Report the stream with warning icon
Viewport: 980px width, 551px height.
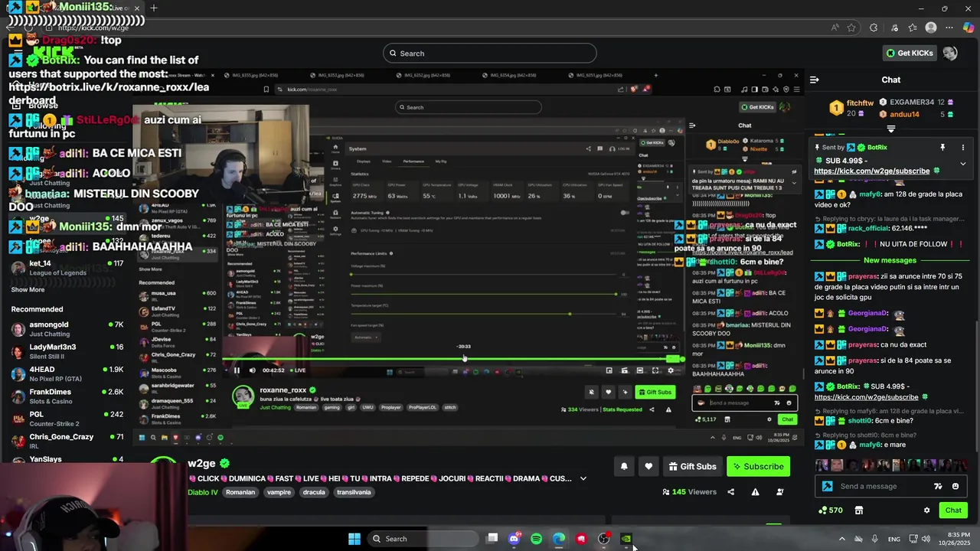(x=755, y=492)
